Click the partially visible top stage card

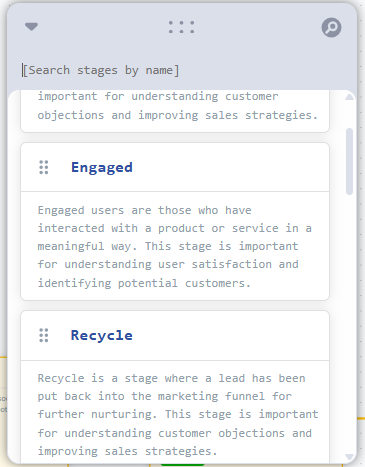(175, 111)
